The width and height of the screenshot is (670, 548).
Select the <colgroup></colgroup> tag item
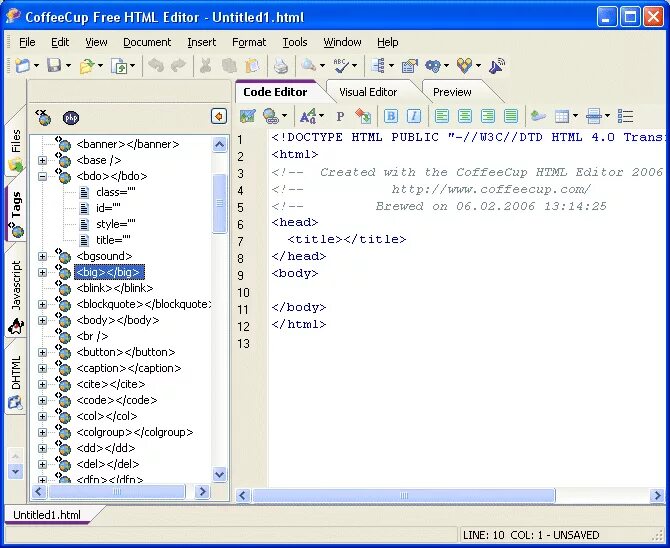pyautogui.click(x=135, y=433)
